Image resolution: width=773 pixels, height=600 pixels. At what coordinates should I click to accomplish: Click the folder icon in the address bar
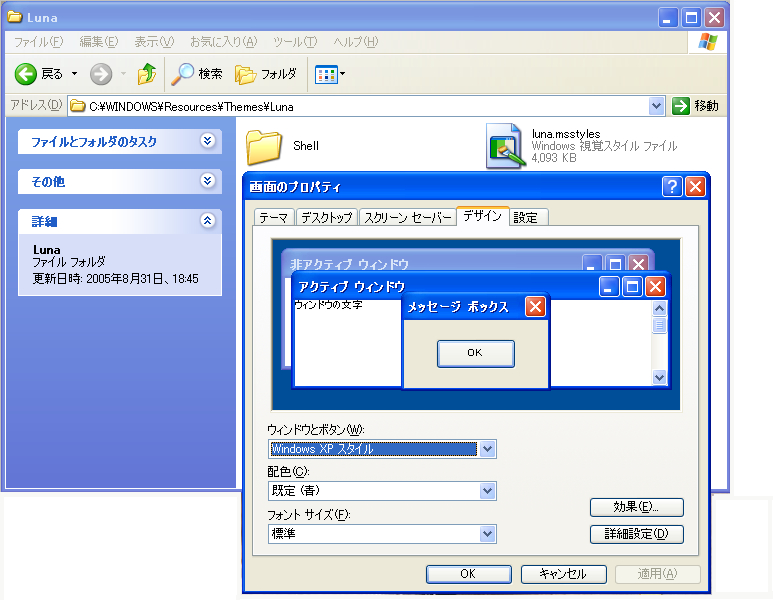tap(77, 106)
